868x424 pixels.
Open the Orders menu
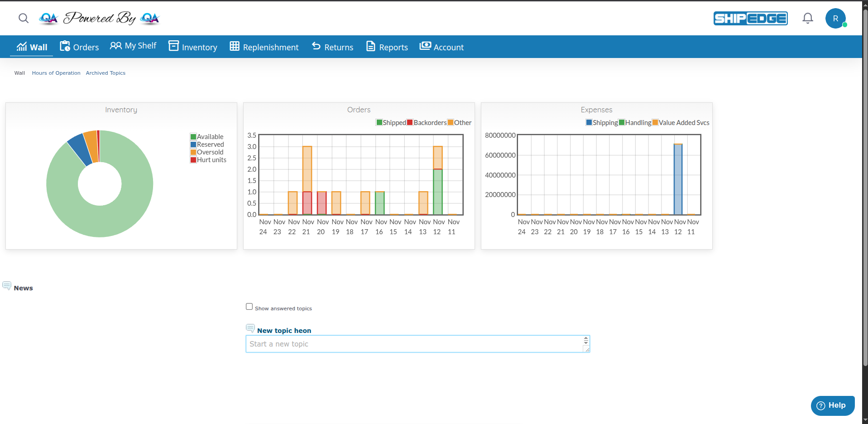pyautogui.click(x=79, y=47)
